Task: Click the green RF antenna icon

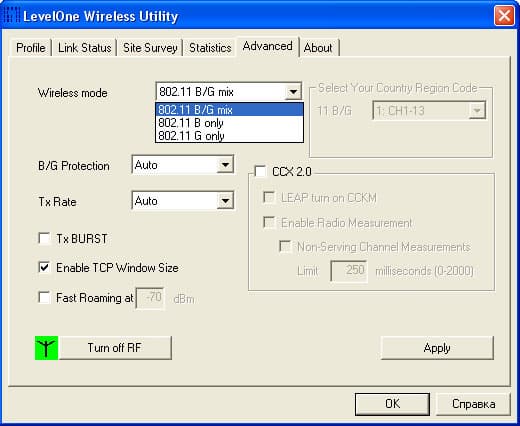Action: coord(46,348)
